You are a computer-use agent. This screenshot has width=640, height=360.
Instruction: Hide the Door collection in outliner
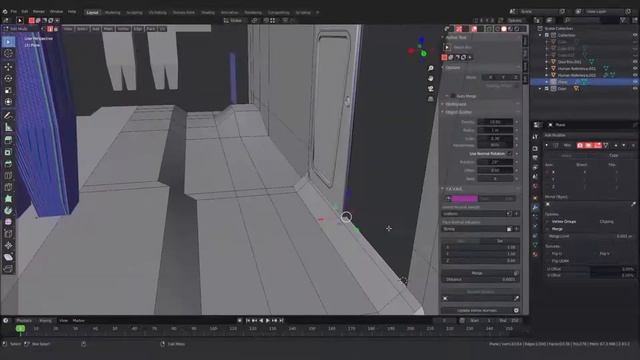coord(635,89)
